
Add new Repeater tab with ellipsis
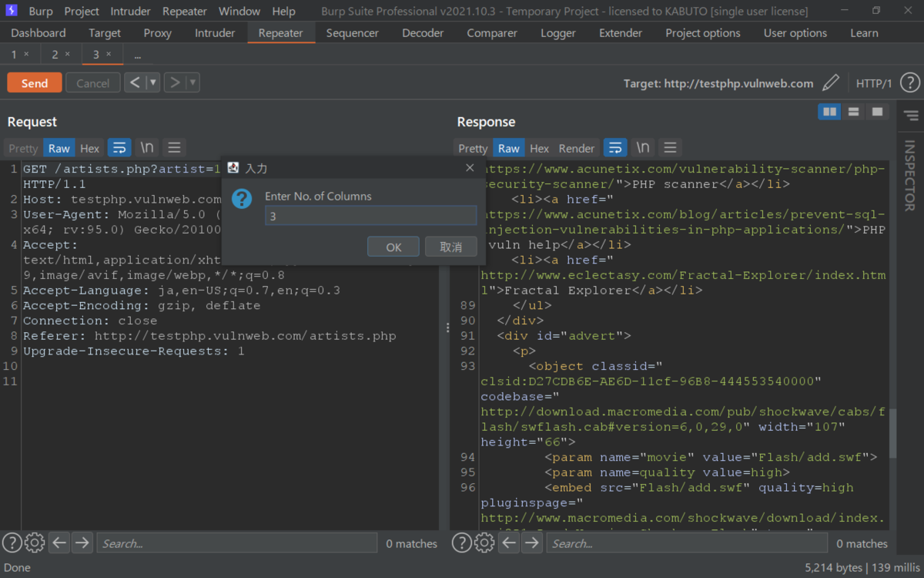click(137, 55)
